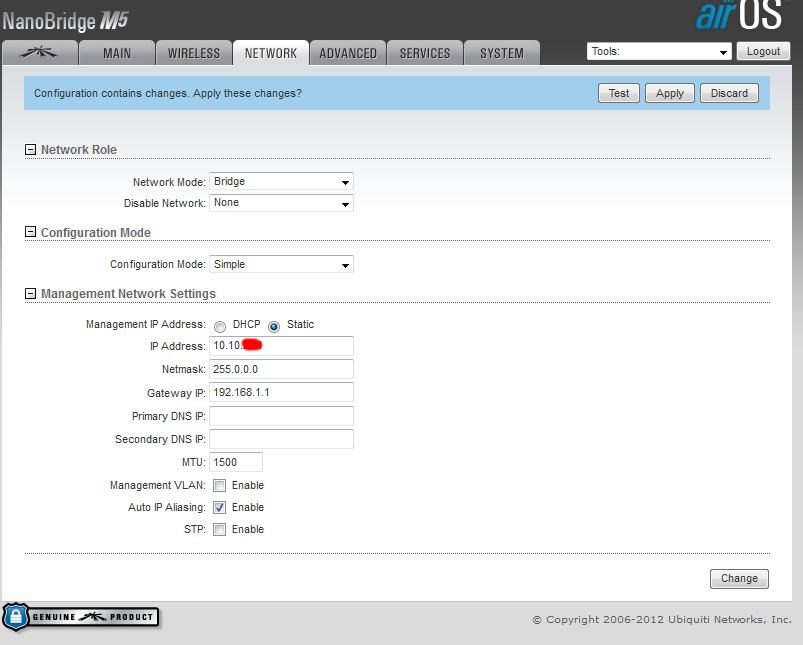Collapse Management Network Settings section
The image size is (803, 645).
30,293
